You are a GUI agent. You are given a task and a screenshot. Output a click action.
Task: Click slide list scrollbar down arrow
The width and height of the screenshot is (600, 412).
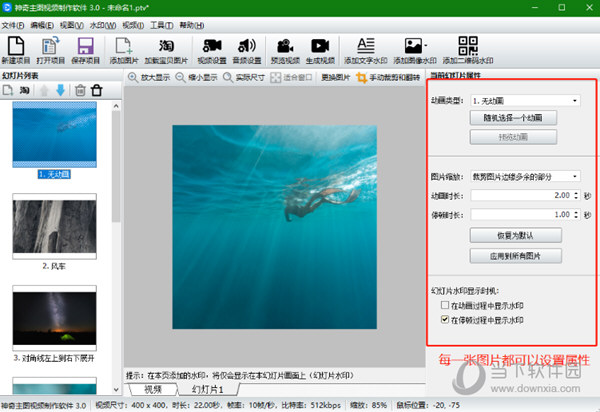(116, 389)
